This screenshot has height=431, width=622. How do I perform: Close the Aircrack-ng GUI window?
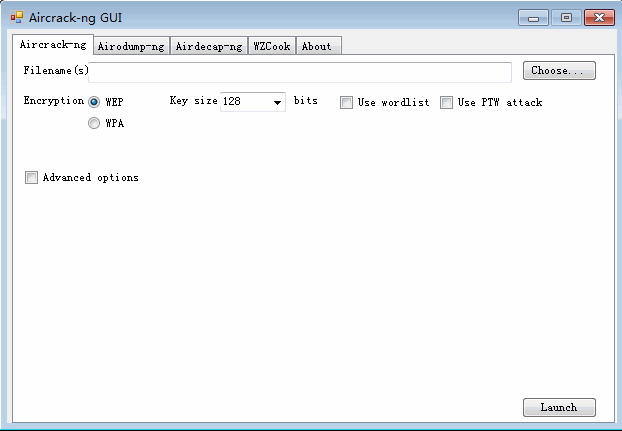[599, 18]
